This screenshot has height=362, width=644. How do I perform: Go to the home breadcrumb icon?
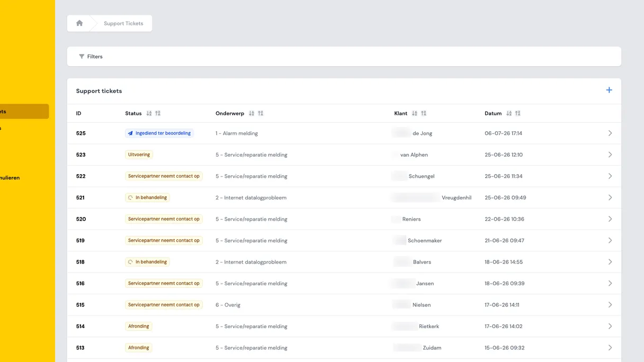[79, 23]
